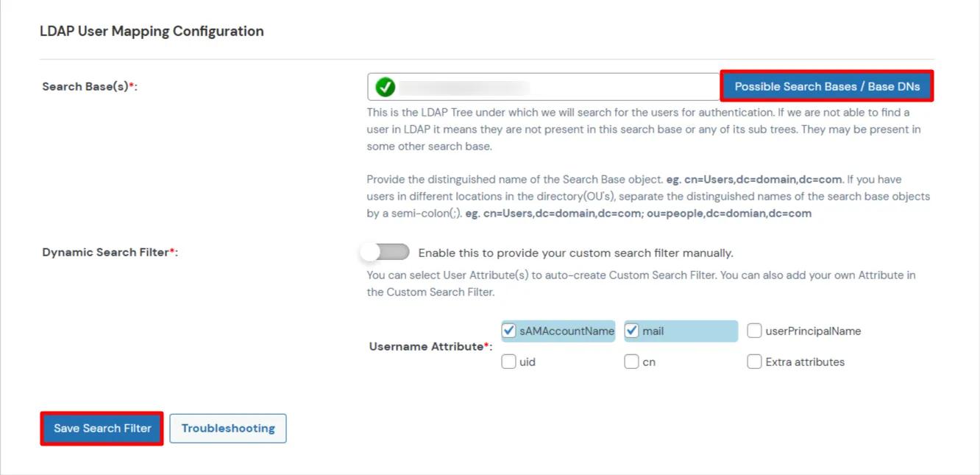The image size is (980, 475).
Task: Enable the cn attribute checkbox
Action: pos(631,362)
